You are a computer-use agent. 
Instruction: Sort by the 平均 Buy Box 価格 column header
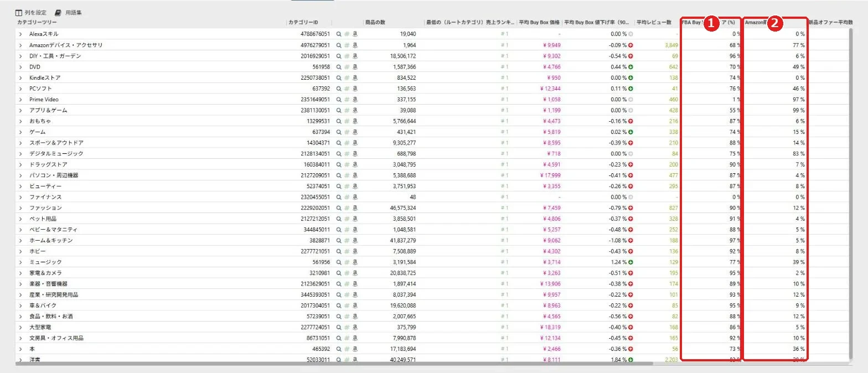point(540,23)
